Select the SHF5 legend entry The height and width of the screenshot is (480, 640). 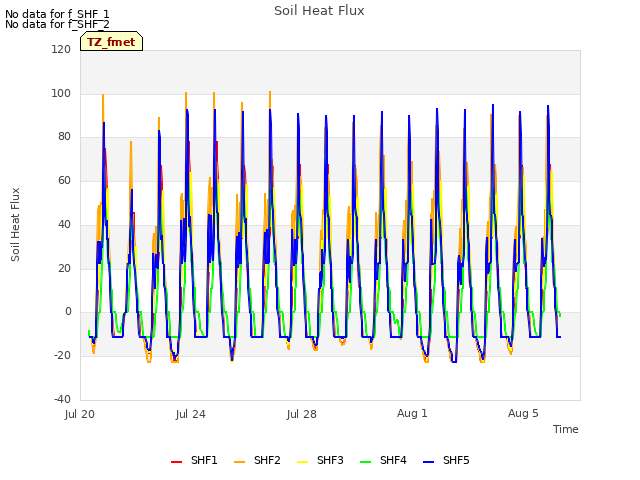coord(446,461)
